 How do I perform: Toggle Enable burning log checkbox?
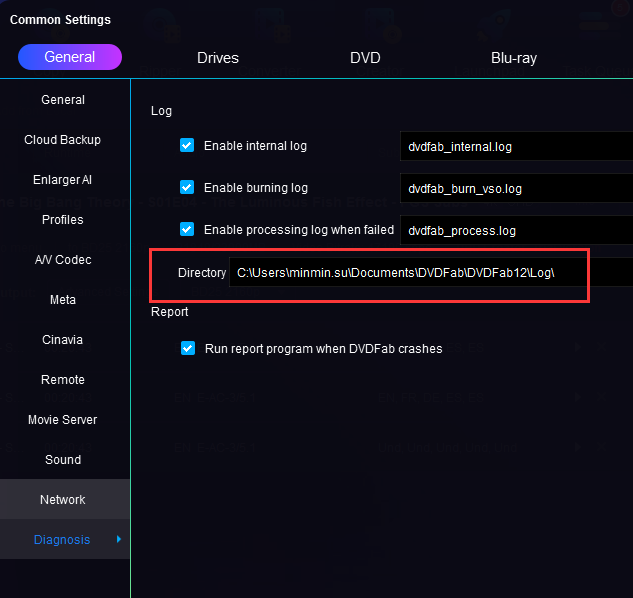(187, 187)
